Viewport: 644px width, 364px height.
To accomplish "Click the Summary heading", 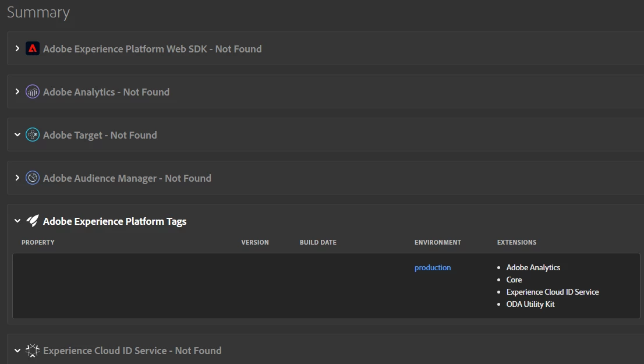I will (x=38, y=12).
